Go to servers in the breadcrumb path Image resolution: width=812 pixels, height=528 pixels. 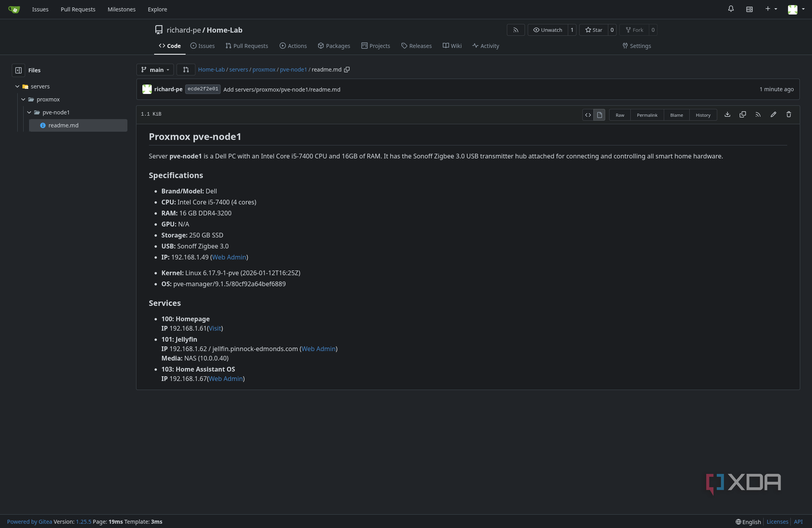[x=239, y=70]
